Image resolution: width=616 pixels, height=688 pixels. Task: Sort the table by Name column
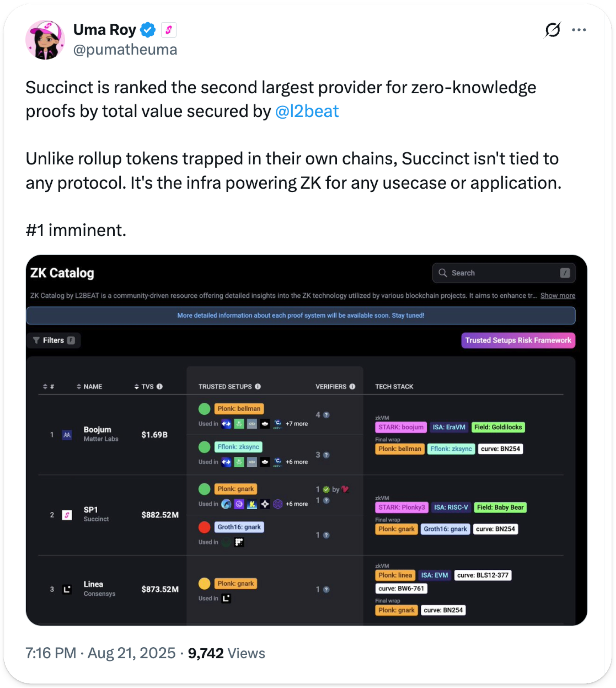89,387
